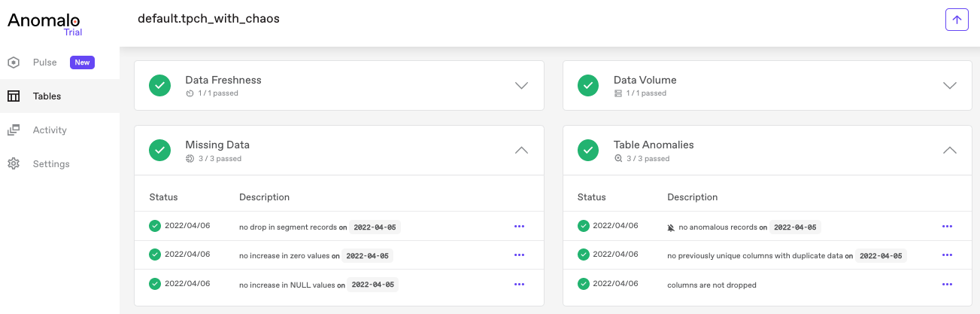Click Status column header in Missing Data
980x314 pixels.
point(163,197)
